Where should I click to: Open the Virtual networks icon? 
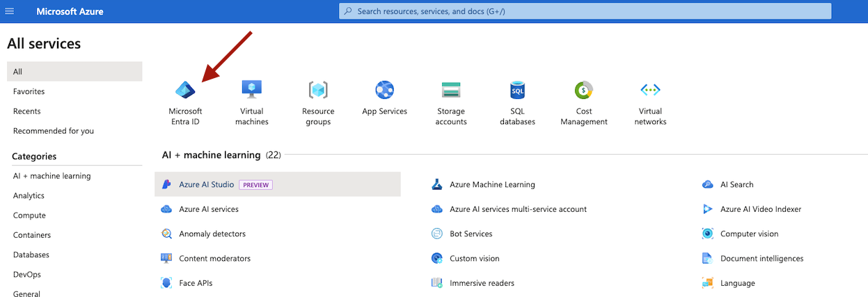[650, 90]
